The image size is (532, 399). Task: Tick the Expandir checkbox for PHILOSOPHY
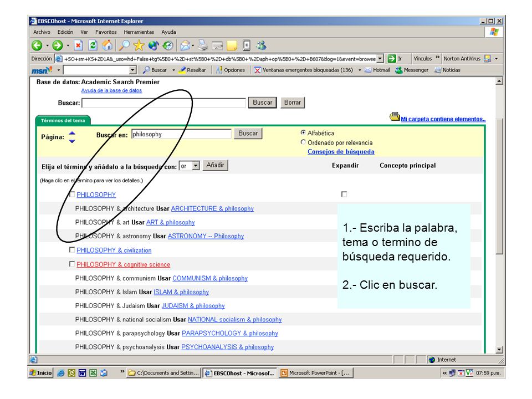344,194
